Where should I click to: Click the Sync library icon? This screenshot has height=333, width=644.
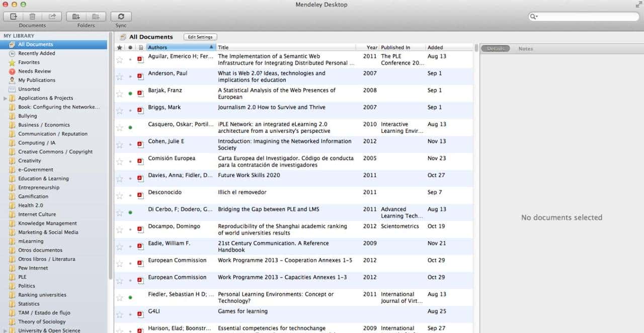tap(121, 17)
